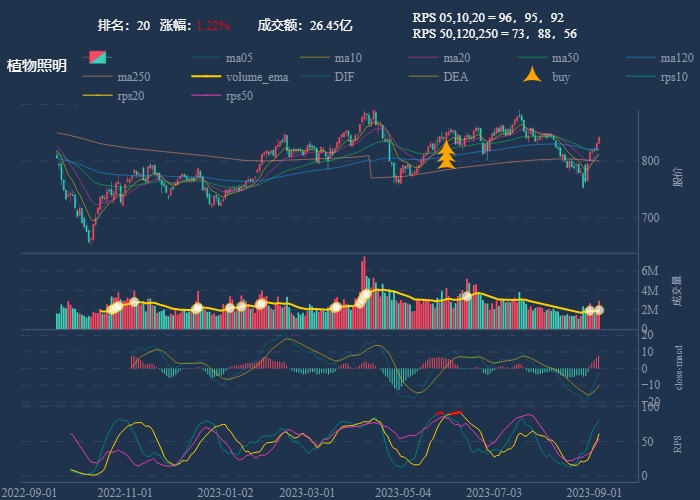Click the 植物照明 chart title
Image resolution: width=700 pixels, height=500 pixels.
click(37, 66)
